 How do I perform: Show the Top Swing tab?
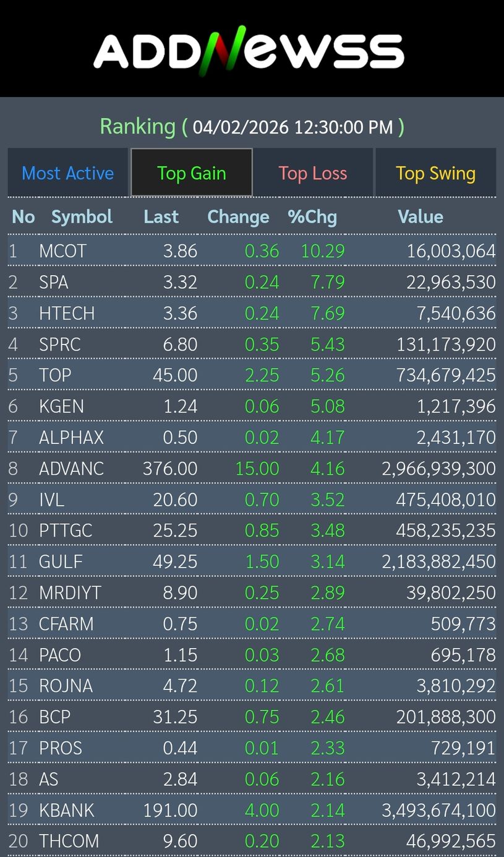pyautogui.click(x=435, y=173)
